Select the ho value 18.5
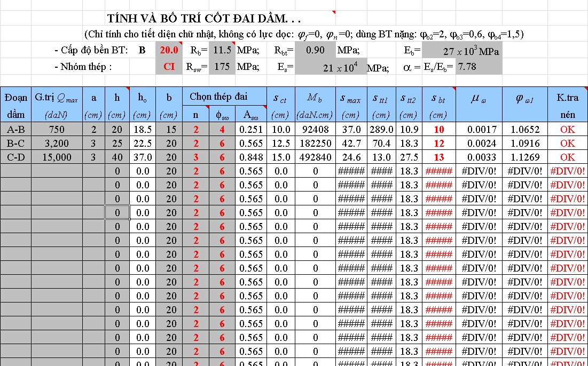Viewport: 588px width, 366px height. click(x=143, y=129)
